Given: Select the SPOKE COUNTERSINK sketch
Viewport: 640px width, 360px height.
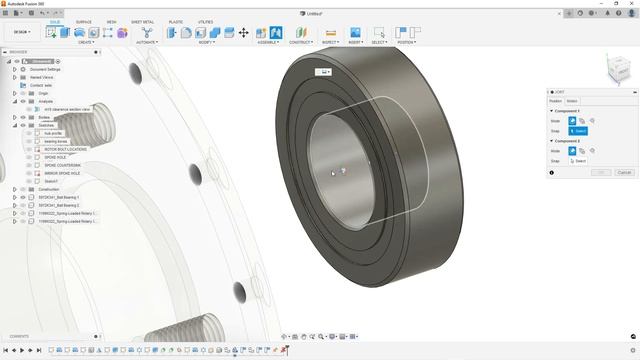Looking at the screenshot, I should pos(62,165).
